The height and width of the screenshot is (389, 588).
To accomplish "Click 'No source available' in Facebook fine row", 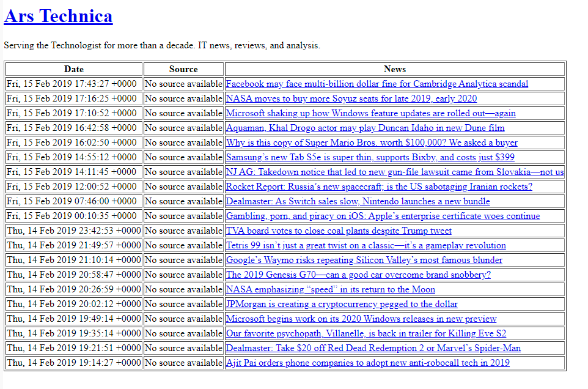I will 183,84.
